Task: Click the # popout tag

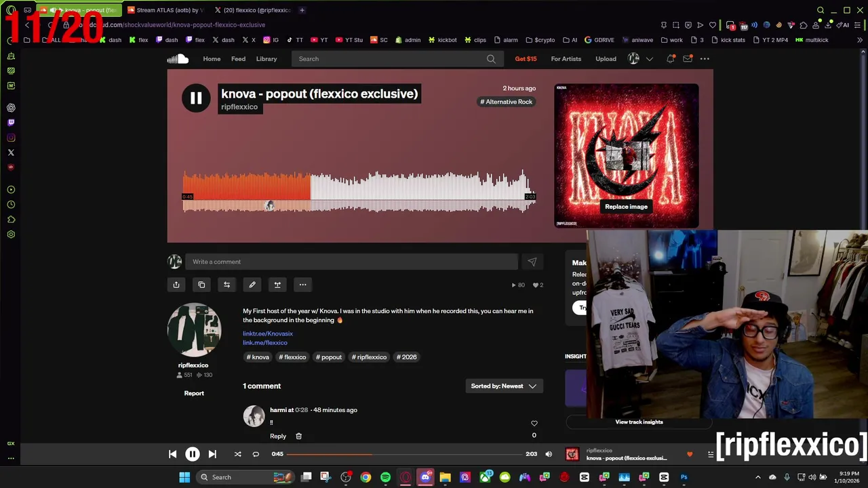Action: pyautogui.click(x=329, y=357)
